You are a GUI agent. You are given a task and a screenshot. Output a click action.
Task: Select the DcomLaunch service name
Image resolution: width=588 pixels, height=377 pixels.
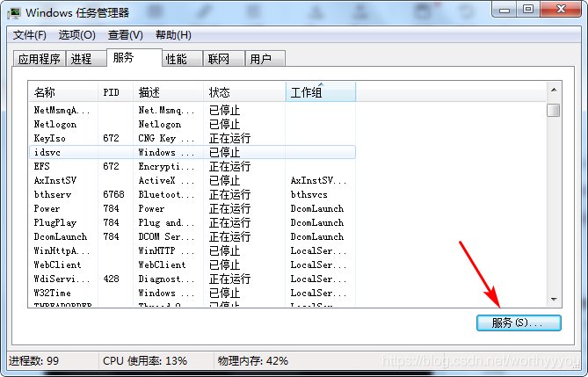pyautogui.click(x=61, y=236)
